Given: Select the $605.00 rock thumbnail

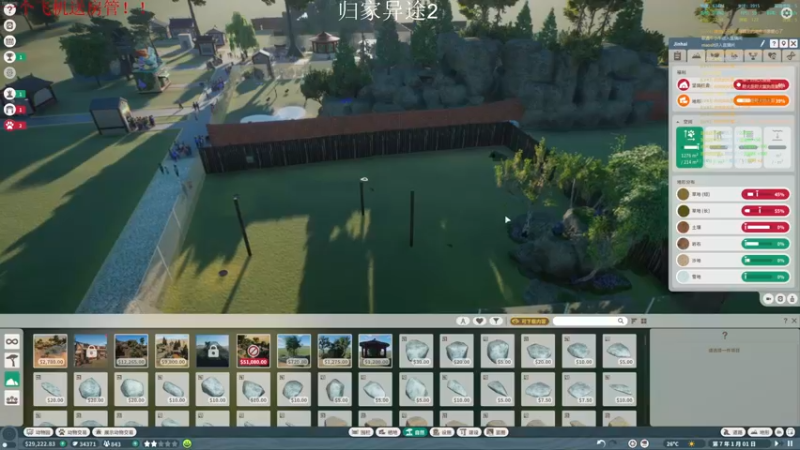Looking at the screenshot, I should [x=253, y=389].
